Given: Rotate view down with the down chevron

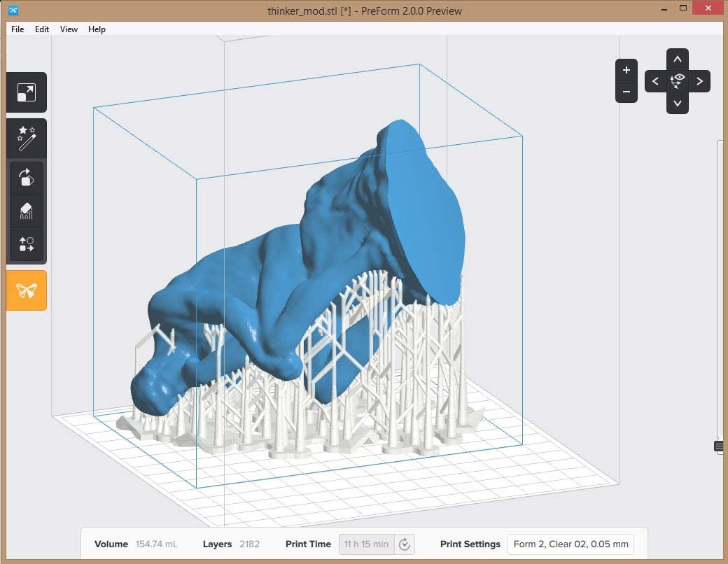Looking at the screenshot, I should click(677, 103).
